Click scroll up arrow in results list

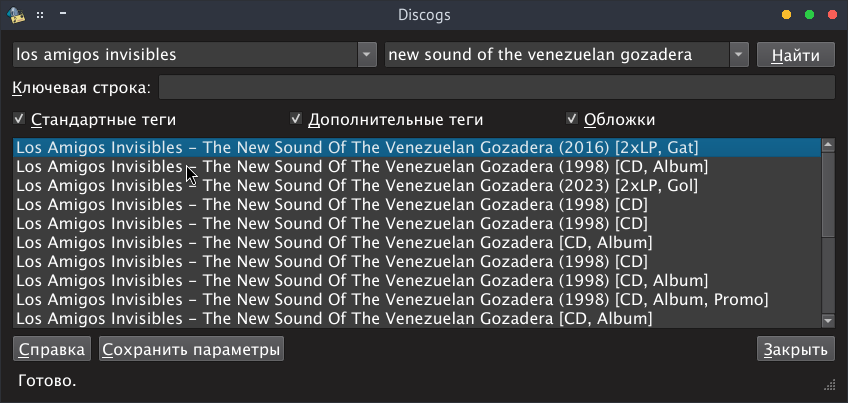click(x=828, y=144)
